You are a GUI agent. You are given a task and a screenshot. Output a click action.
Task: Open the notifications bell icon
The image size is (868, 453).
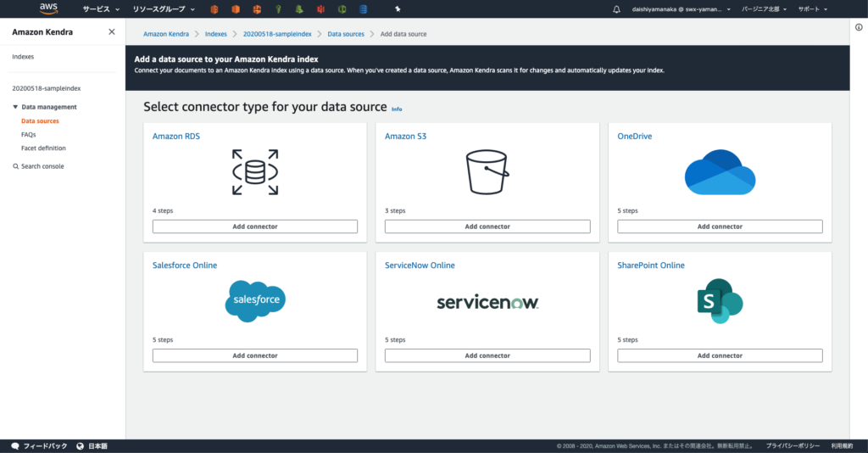coord(616,9)
